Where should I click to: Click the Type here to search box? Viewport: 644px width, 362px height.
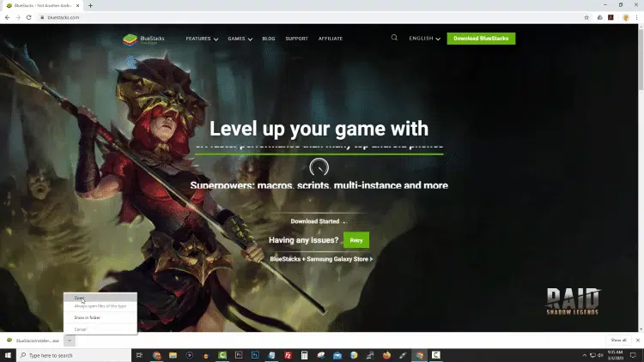point(74,355)
